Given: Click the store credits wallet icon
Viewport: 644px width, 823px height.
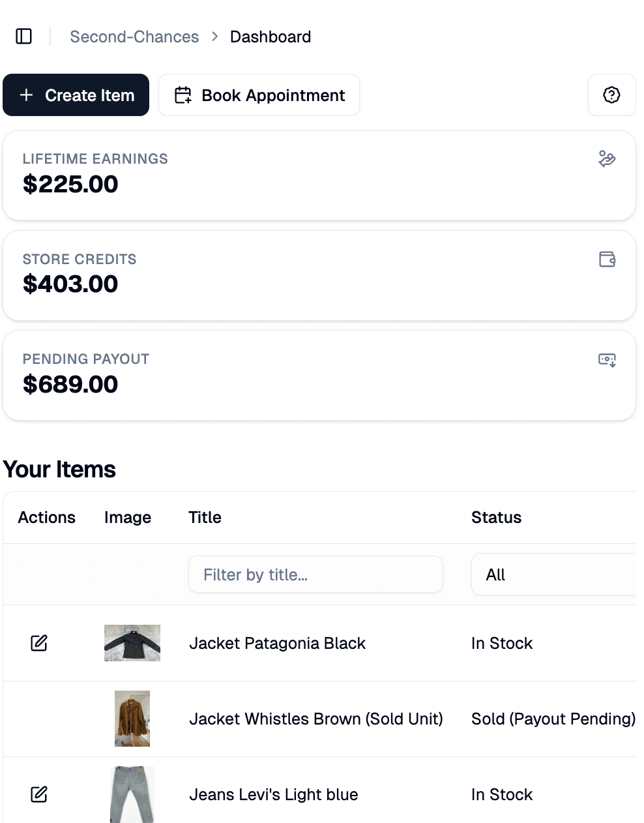Looking at the screenshot, I should [x=607, y=260].
